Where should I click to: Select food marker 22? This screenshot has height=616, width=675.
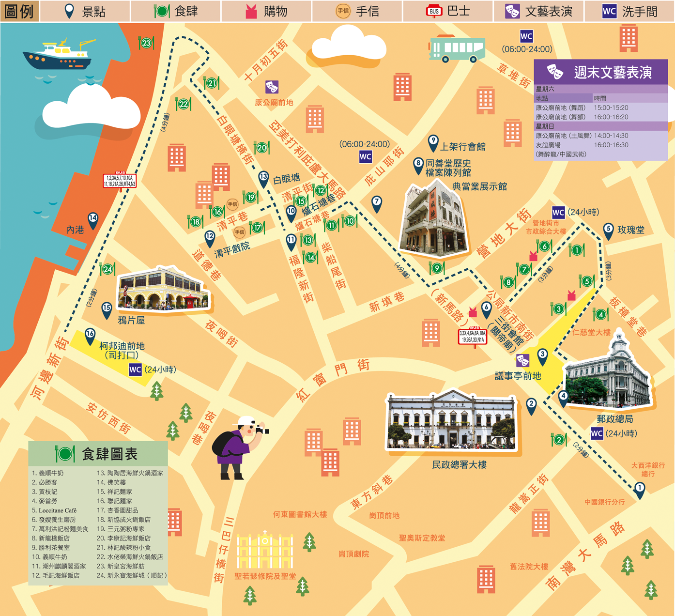[183, 104]
